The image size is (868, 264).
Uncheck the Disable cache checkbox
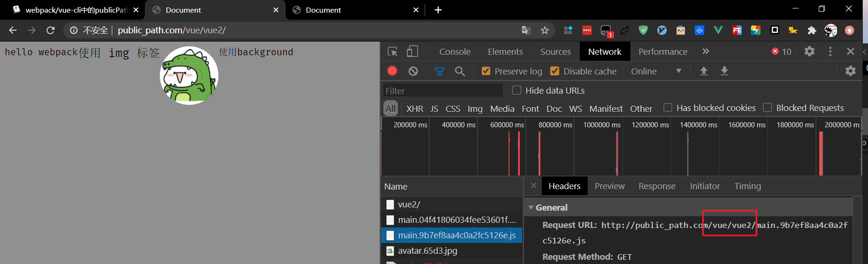coord(555,71)
